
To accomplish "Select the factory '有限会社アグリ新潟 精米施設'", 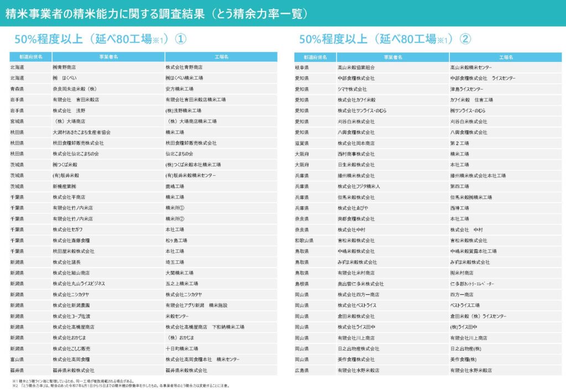I will [x=196, y=305].
